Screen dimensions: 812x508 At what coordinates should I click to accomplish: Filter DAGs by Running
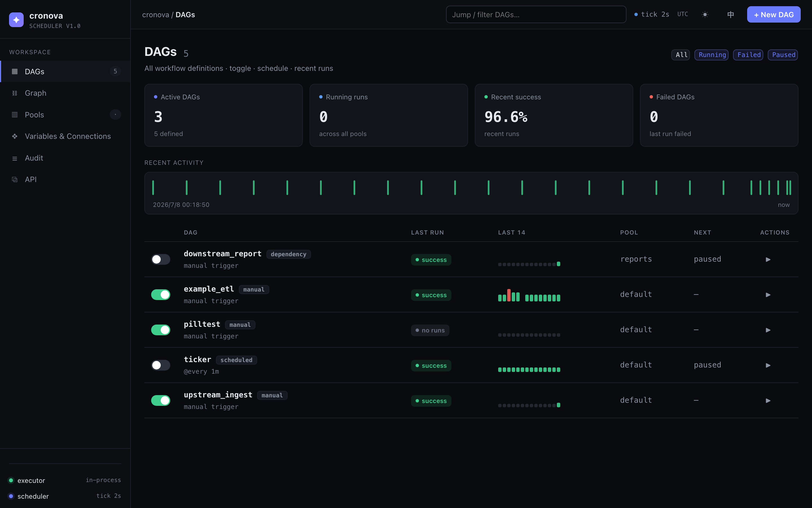click(711, 55)
